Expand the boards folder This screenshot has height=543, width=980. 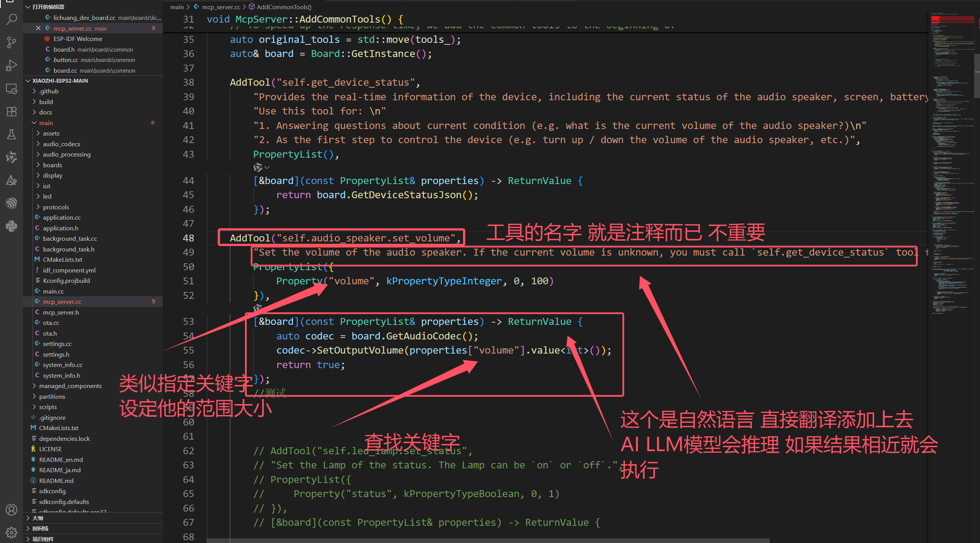(x=52, y=165)
